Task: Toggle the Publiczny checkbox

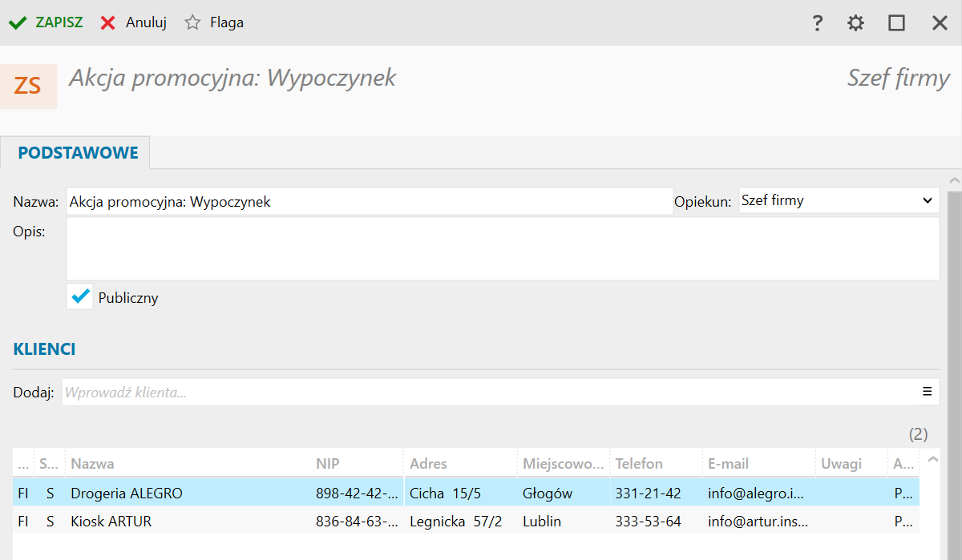Action: pyautogui.click(x=80, y=297)
